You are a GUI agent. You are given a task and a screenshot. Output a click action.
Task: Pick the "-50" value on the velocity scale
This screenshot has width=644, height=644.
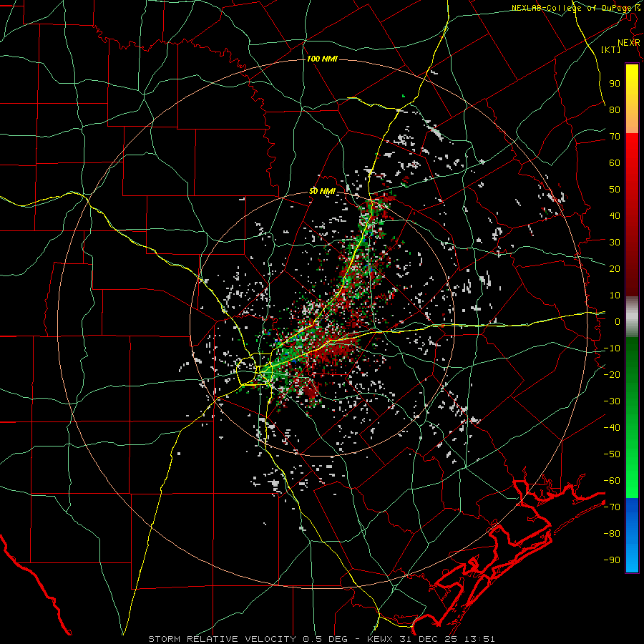[x=612, y=454]
